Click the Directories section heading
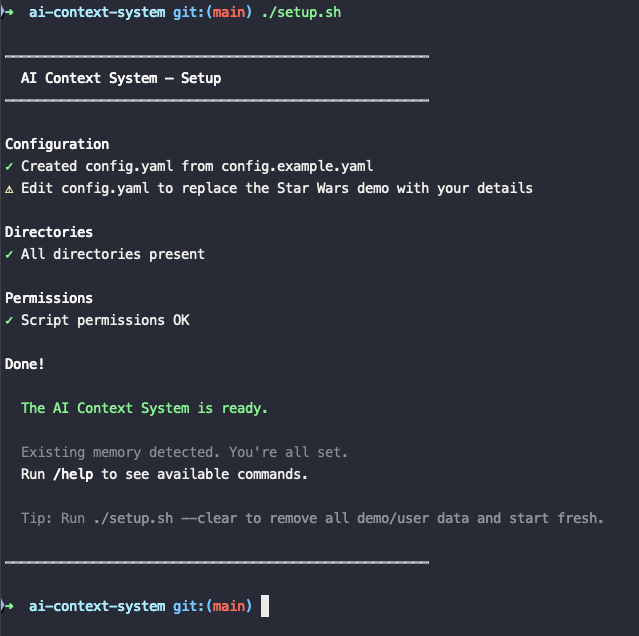 (49, 232)
